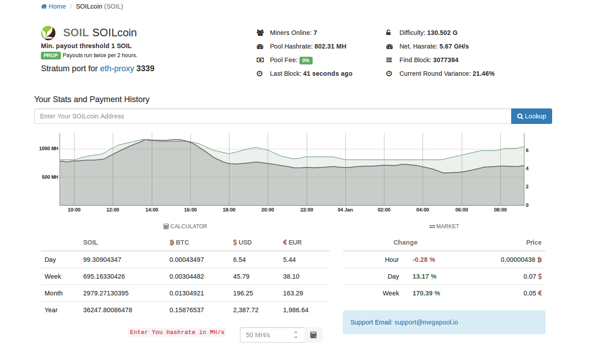Click the Day change value 13.17 %
The height and width of the screenshot is (364, 613).
pos(424,276)
